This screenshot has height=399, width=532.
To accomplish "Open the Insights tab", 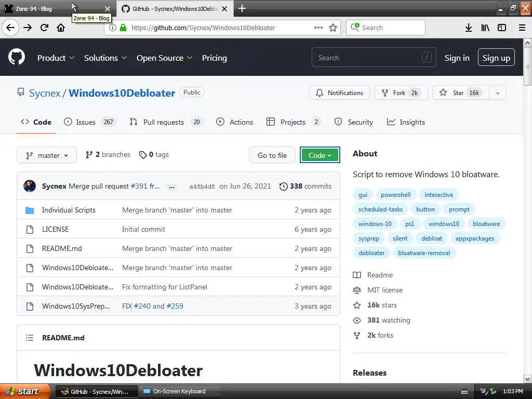I will tap(406, 122).
